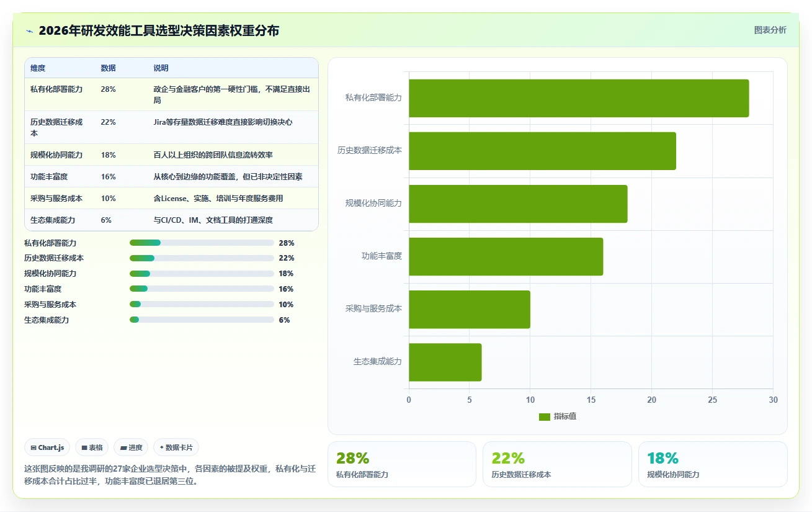The width and height of the screenshot is (812, 512).
Task: Click the description 与CI/CD、IM、文档工具的打通深度
Action: click(213, 220)
